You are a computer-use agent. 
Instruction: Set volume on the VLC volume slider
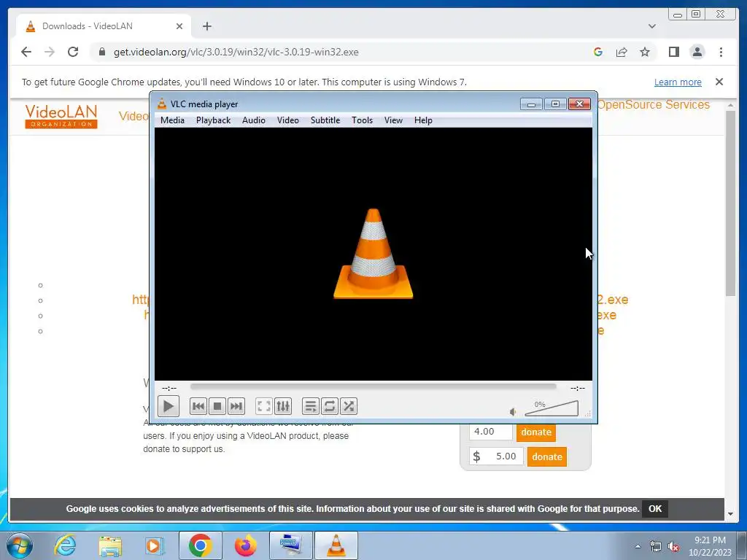[x=551, y=408]
